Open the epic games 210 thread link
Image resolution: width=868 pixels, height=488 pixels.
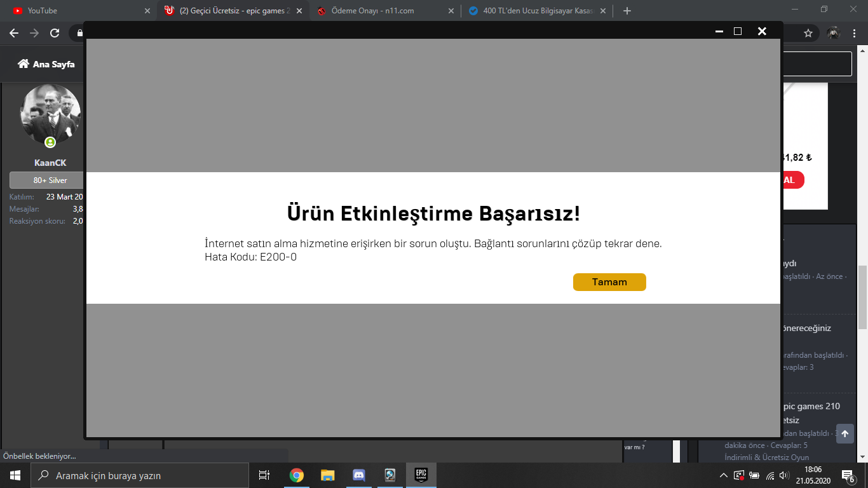[810, 413]
